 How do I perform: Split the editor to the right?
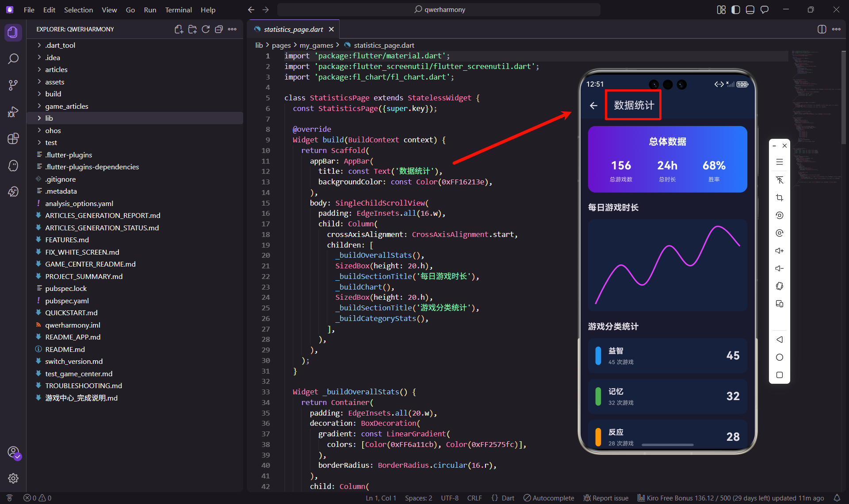point(822,29)
